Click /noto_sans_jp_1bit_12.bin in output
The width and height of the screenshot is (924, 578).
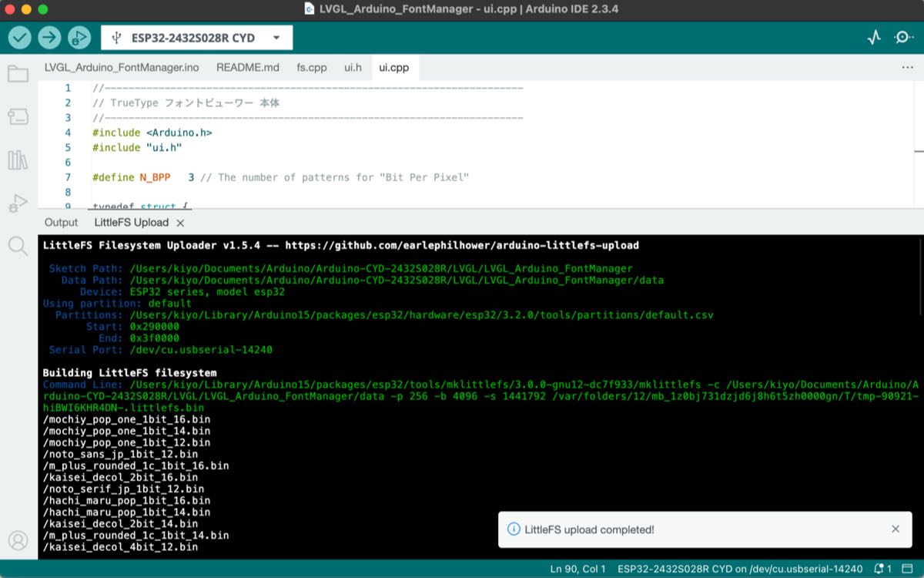point(120,454)
